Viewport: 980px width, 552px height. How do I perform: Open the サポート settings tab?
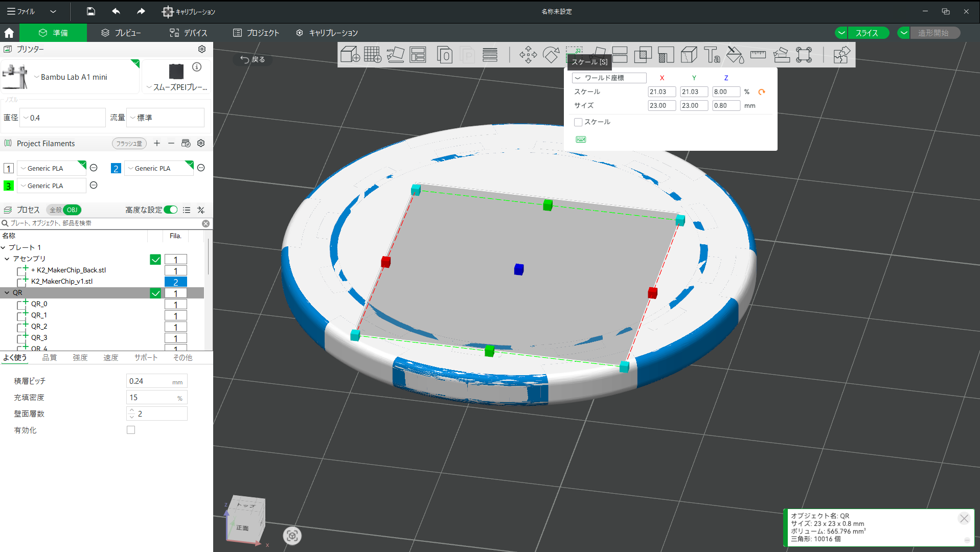(146, 357)
